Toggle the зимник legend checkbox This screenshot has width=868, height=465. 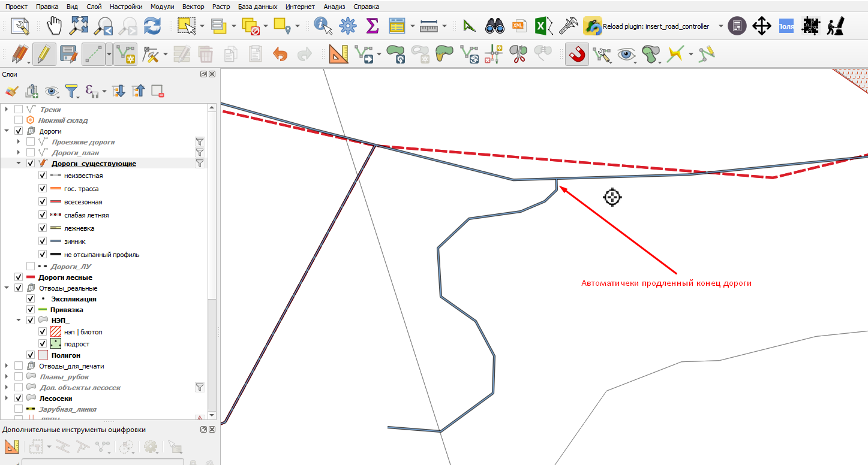click(43, 241)
